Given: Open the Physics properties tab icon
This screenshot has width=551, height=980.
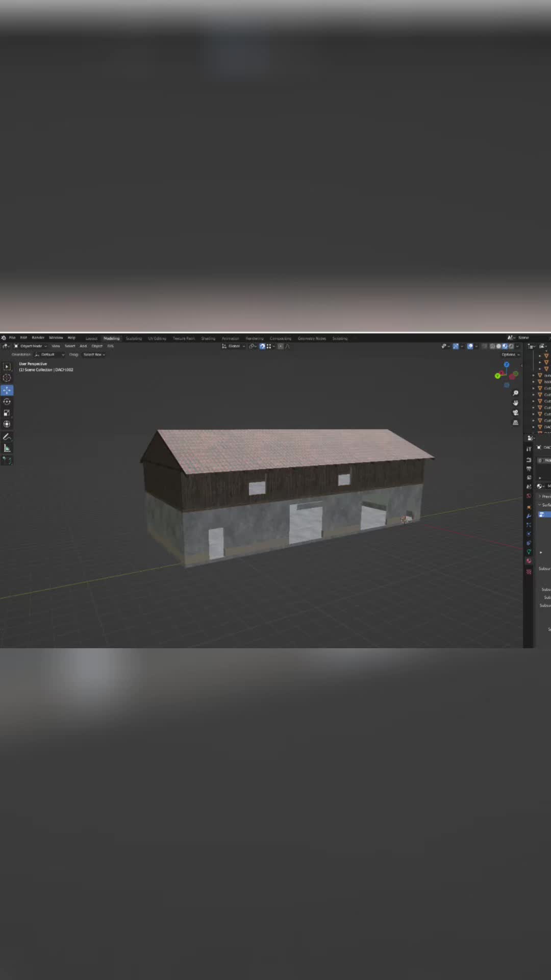Looking at the screenshot, I should tap(529, 534).
